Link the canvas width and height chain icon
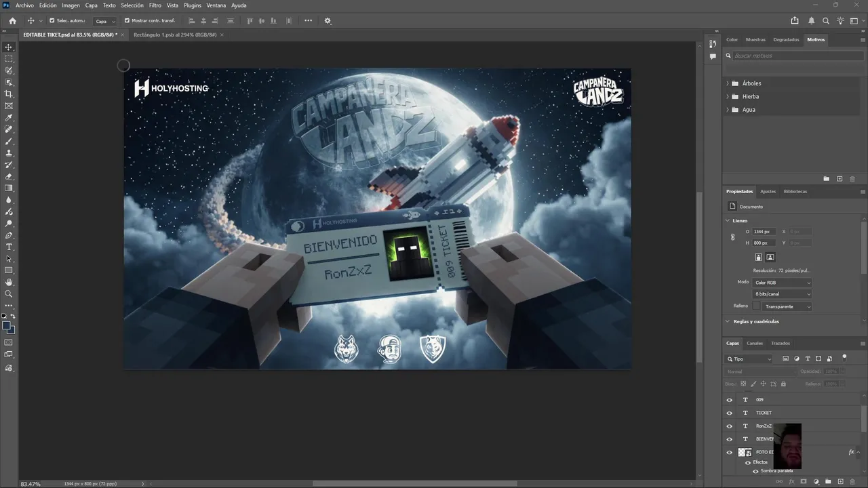Screen dimensions: 868x488 tap(732, 237)
